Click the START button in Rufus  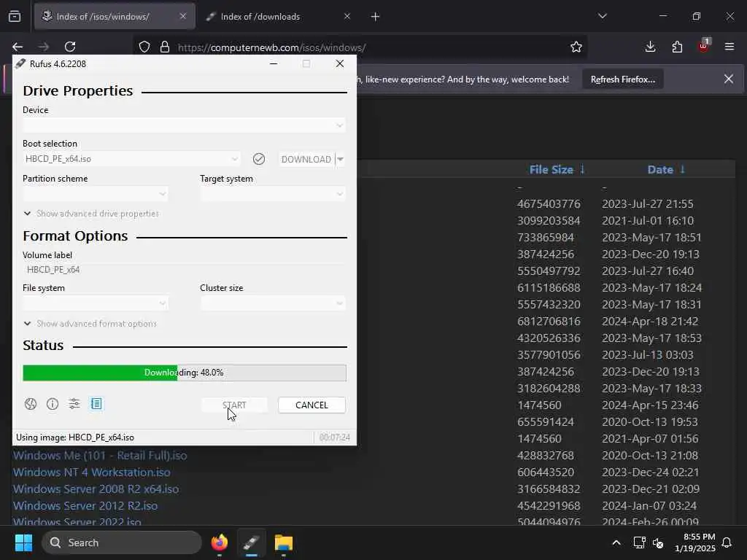tap(234, 405)
